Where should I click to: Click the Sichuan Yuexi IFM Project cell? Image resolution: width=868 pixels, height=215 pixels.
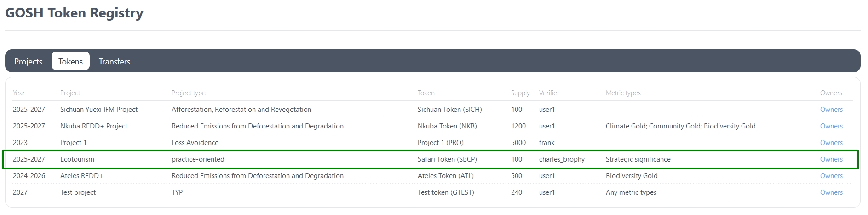click(x=98, y=110)
